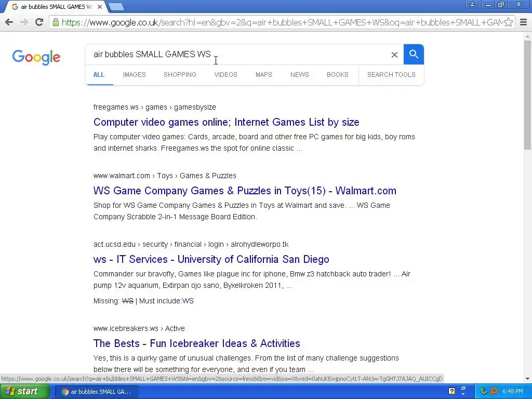Clear the search box with the X icon
The width and height of the screenshot is (532, 399).
click(394, 55)
